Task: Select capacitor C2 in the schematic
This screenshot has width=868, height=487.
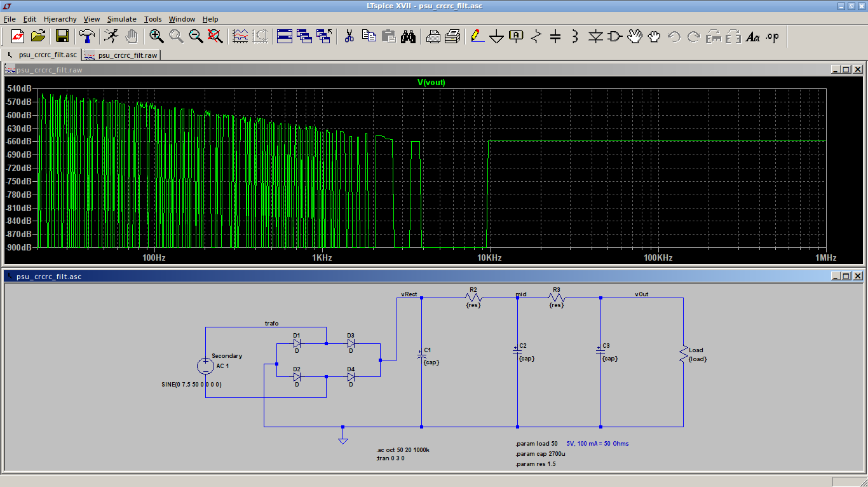Action: pos(517,351)
